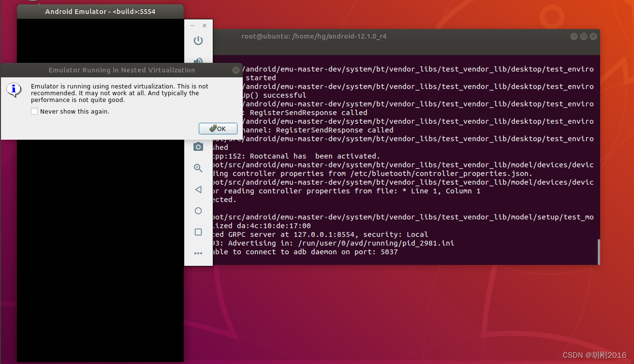Click OK in nested virtualization dialog

(x=218, y=129)
